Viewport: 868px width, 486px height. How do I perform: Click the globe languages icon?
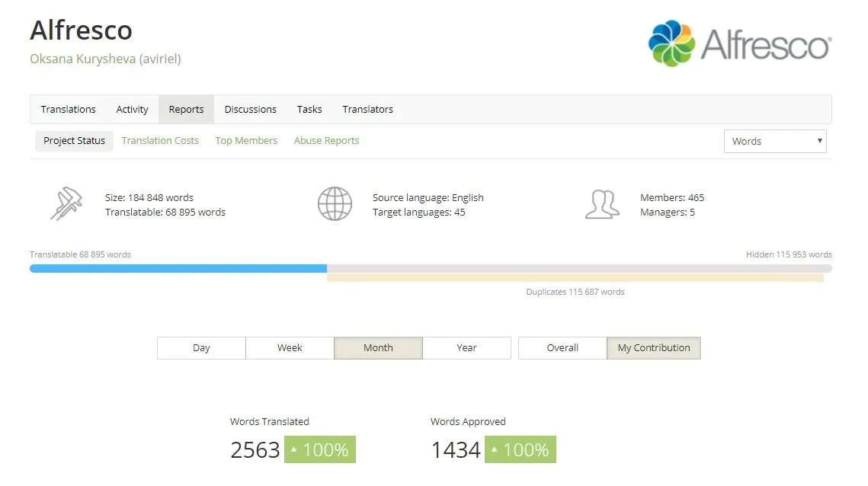[x=335, y=203]
